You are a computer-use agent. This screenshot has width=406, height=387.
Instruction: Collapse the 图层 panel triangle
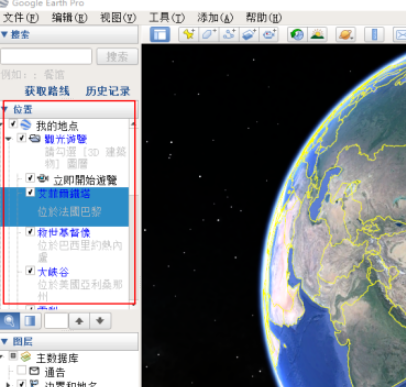point(4,341)
